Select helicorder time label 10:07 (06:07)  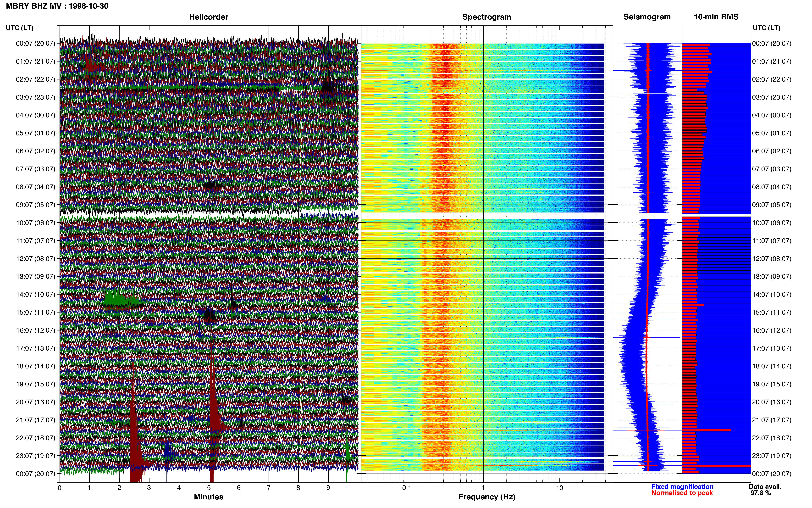tap(36, 223)
